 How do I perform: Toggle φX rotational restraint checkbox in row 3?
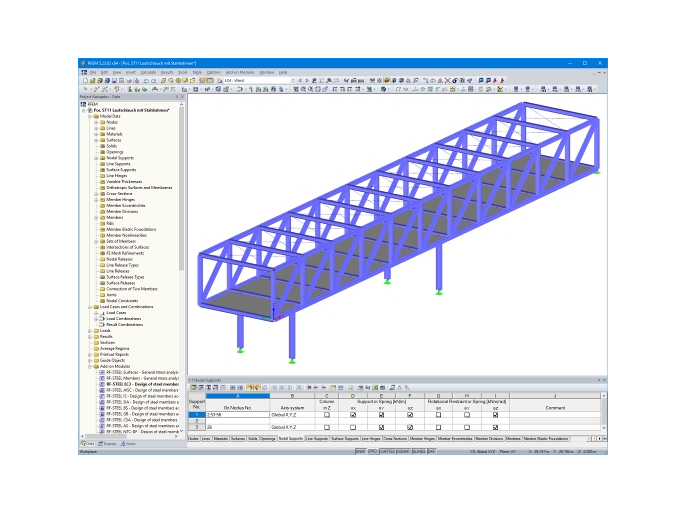[438, 427]
